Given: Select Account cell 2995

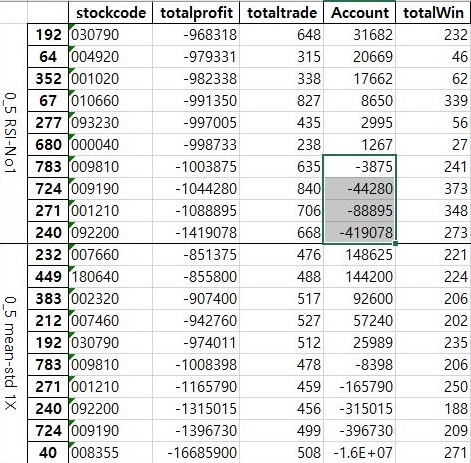Looking at the screenshot, I should point(359,123).
